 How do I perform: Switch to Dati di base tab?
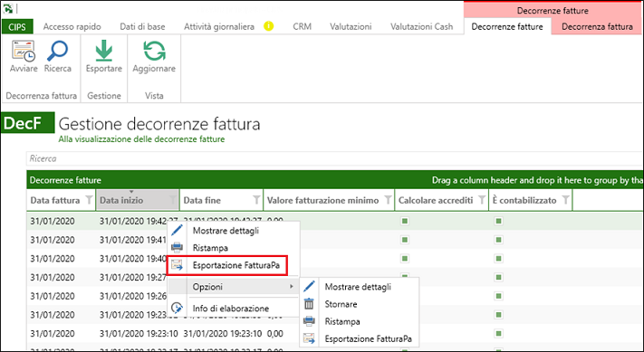click(x=142, y=26)
